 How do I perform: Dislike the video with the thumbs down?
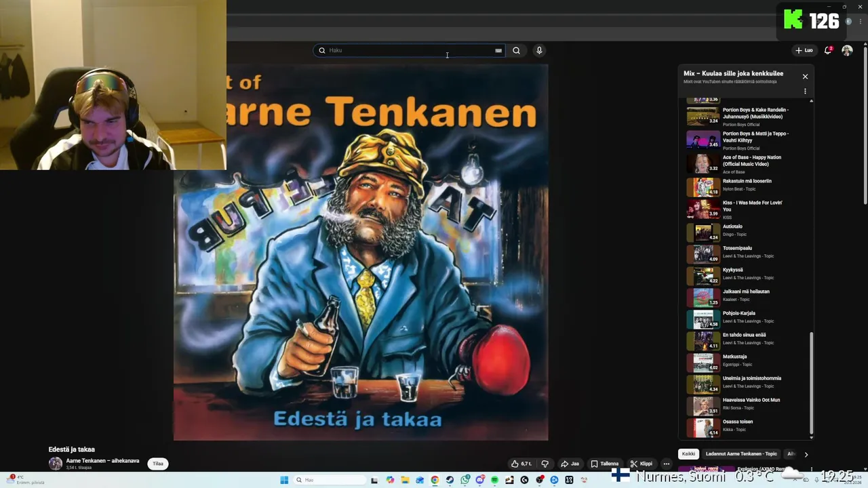pos(545,464)
